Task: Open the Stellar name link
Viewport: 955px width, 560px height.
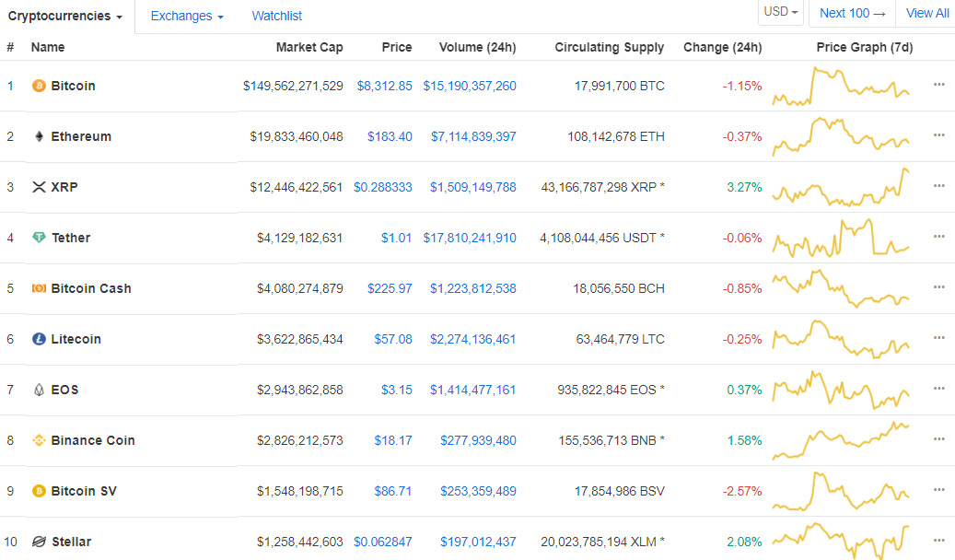Action: (x=71, y=541)
